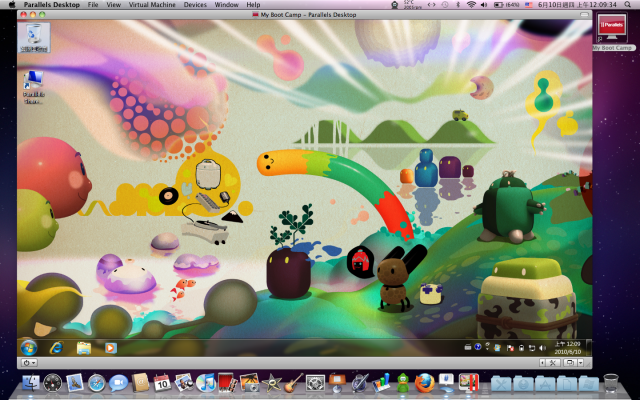Open the Trash in the Dock
This screenshot has width=640, height=400.
(611, 383)
